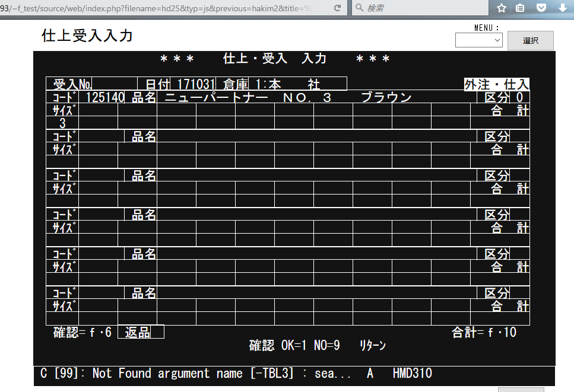This screenshot has width=574, height=392.
Task: Open the downloads arrow icon
Action: coord(562,8)
